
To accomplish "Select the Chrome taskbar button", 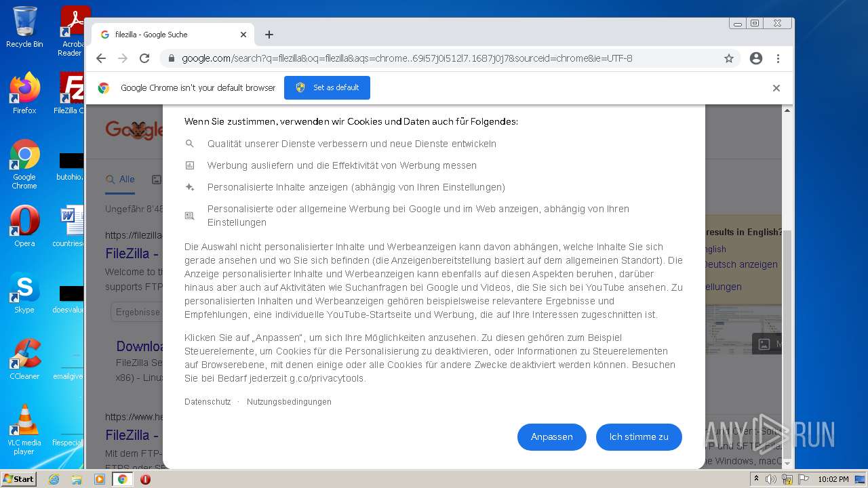I will tap(122, 479).
